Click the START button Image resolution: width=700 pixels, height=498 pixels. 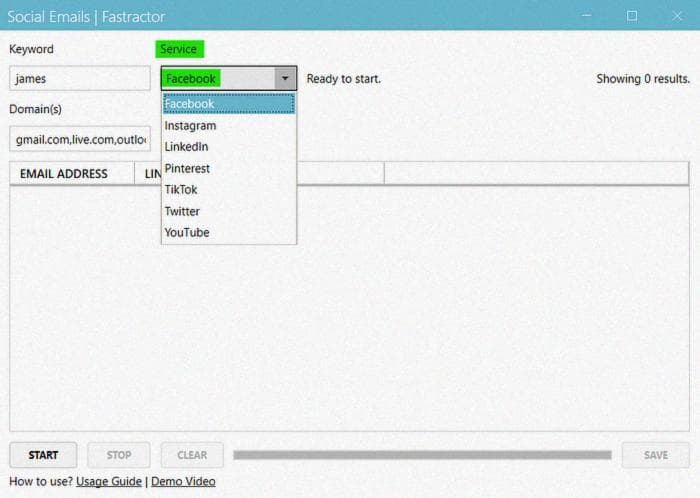tap(43, 455)
